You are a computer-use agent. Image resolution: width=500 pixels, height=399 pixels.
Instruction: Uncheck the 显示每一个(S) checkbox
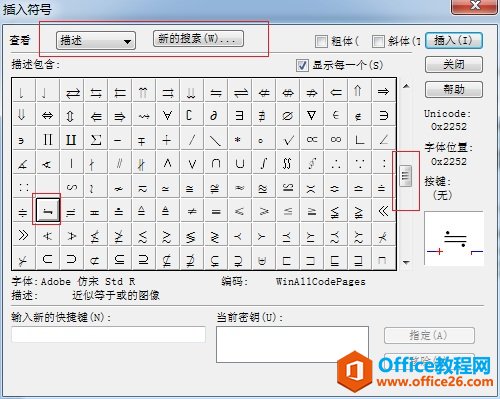coord(302,65)
